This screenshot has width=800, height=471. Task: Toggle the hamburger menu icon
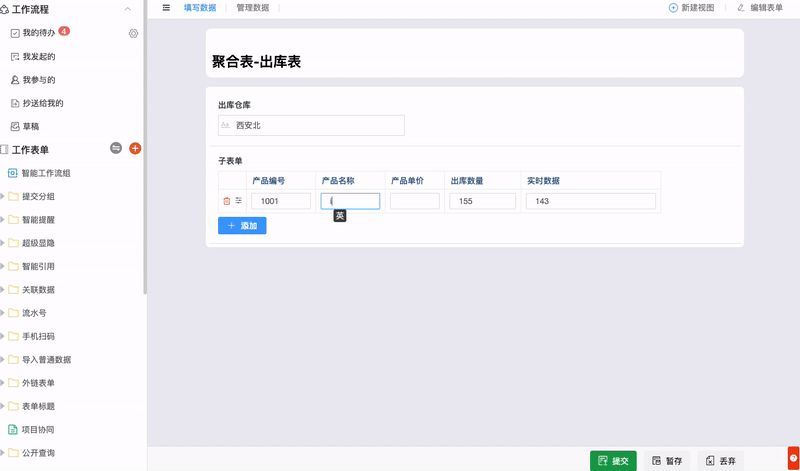click(166, 8)
